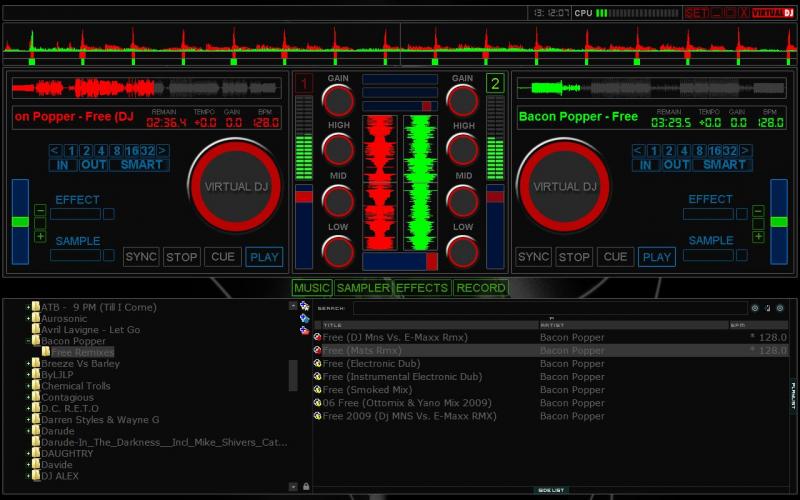Screen dimensions: 800x500
Task: Toggle the deck 2 effect activation box
Action: pos(742,214)
